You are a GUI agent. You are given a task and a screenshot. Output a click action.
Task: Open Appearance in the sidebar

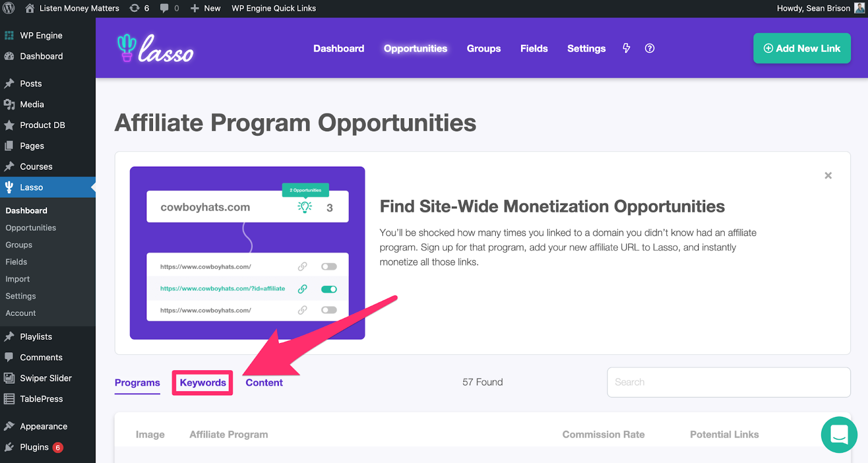[x=43, y=427]
